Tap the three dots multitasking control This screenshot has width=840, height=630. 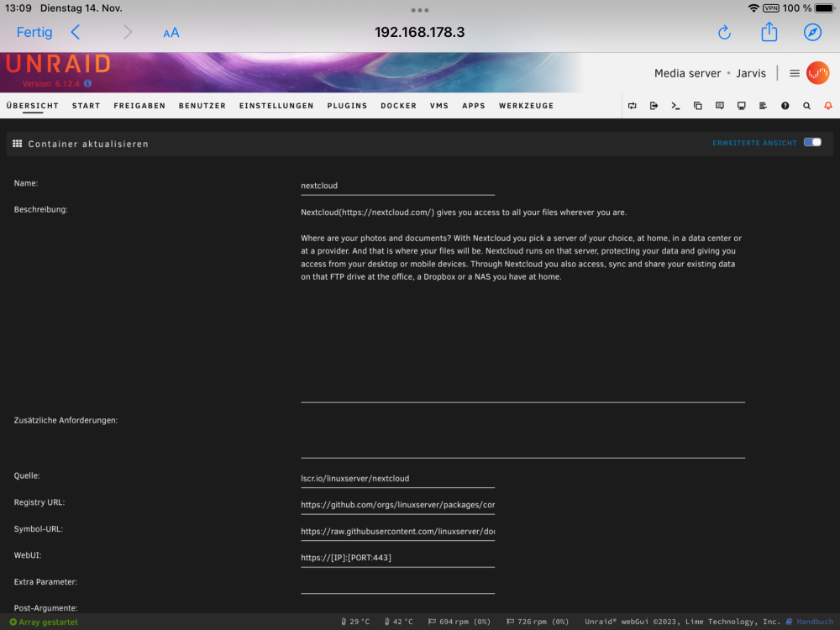point(419,10)
